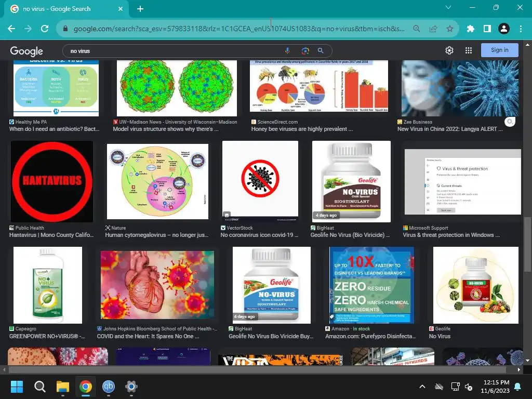Open a new tab
The image size is (532, 399).
click(140, 9)
